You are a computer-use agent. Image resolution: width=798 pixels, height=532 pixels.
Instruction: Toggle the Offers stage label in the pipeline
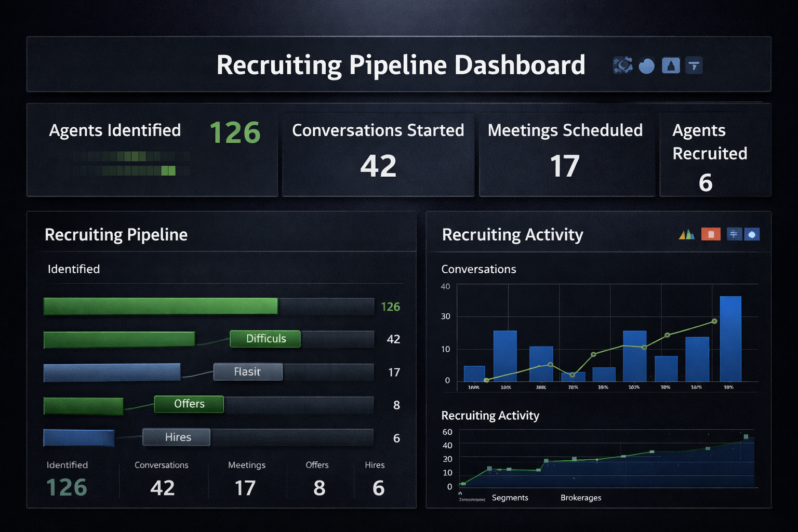(x=189, y=404)
